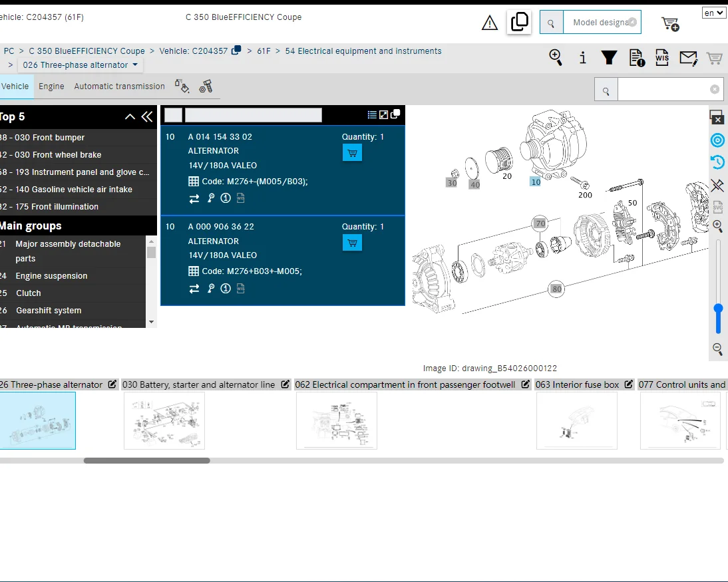Click the close image panel icon
728x582 pixels.
click(717, 117)
